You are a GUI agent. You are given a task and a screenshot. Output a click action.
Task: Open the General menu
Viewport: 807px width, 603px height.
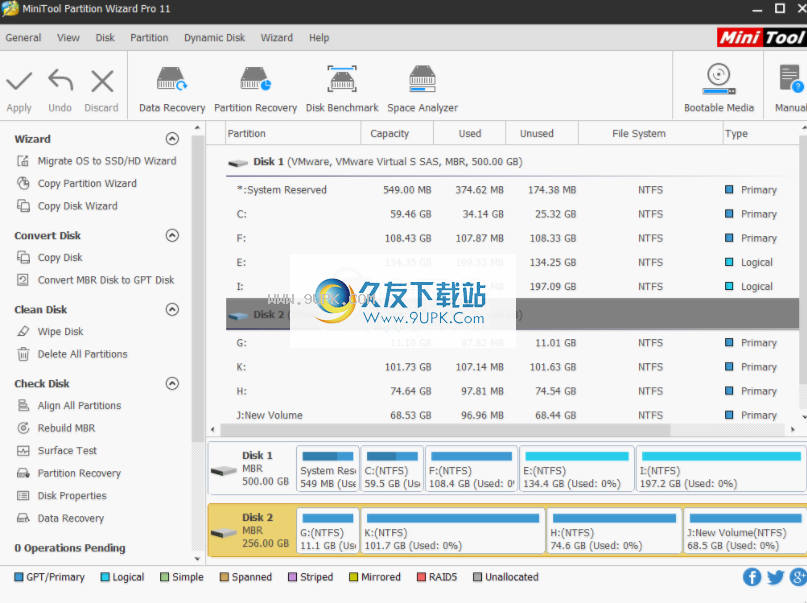coord(23,38)
